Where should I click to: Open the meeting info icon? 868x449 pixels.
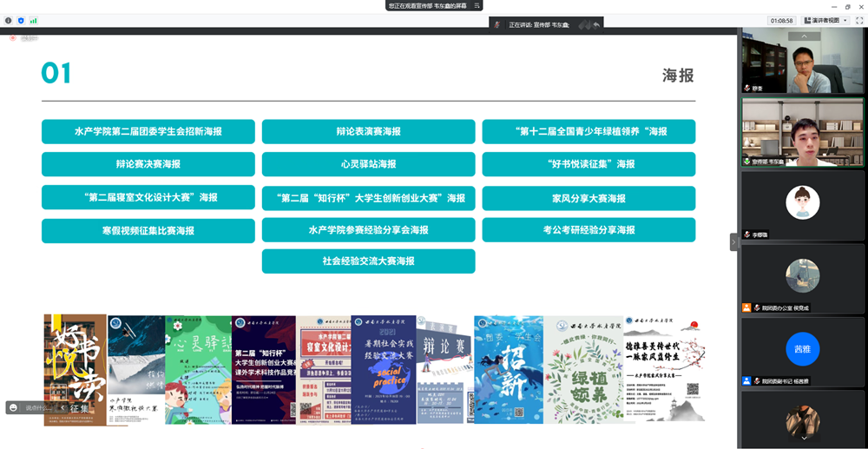(x=8, y=20)
